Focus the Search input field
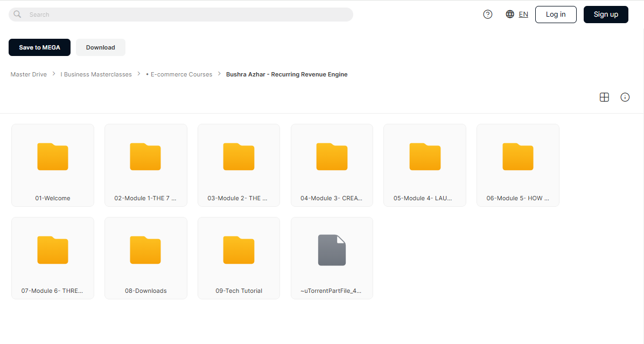 point(181,15)
